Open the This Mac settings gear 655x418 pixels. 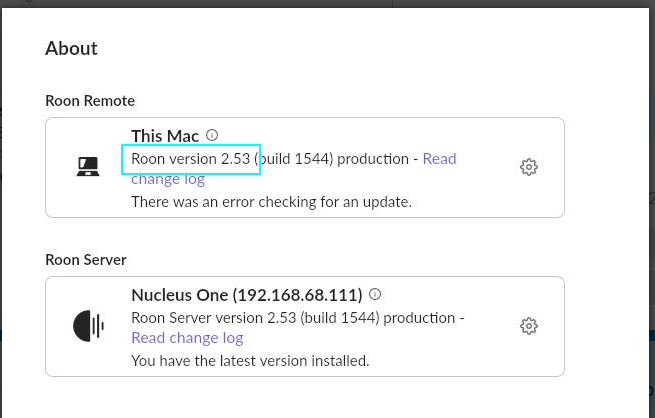[x=529, y=167]
